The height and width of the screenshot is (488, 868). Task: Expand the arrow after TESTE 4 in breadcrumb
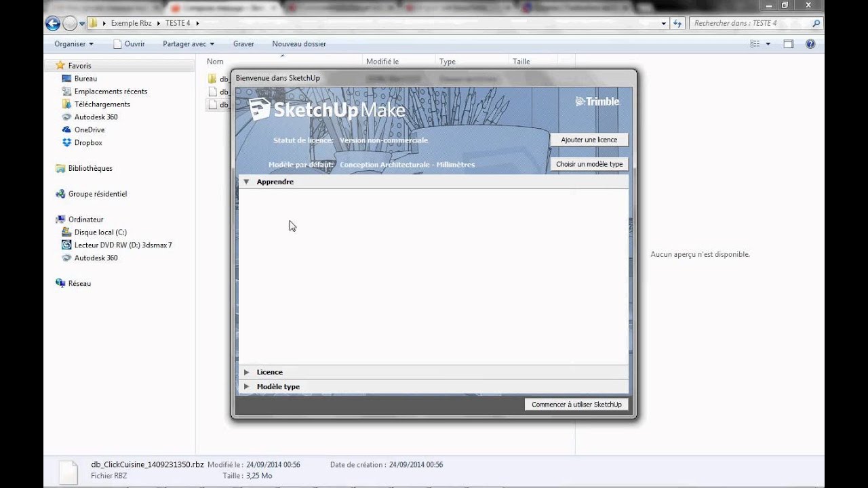click(x=197, y=23)
